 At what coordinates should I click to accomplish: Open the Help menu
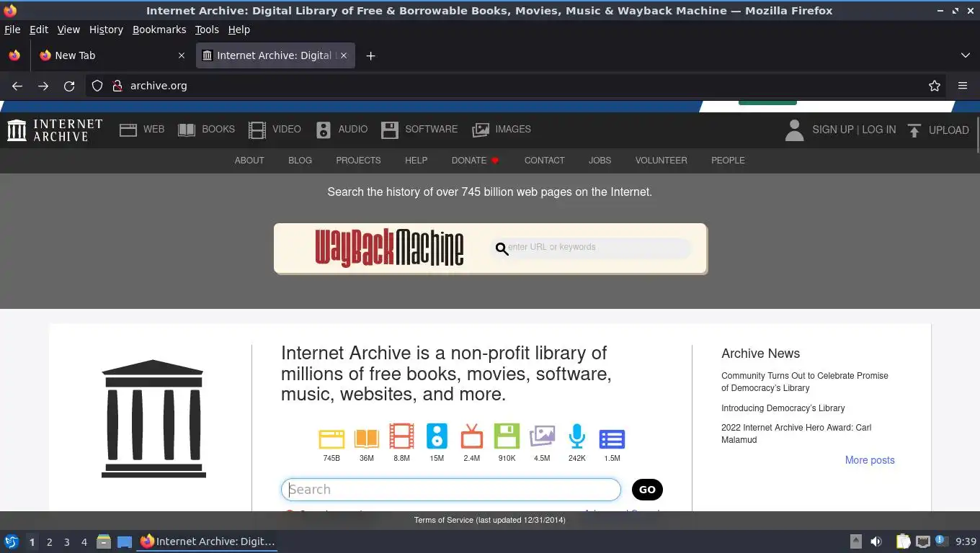pos(239,30)
